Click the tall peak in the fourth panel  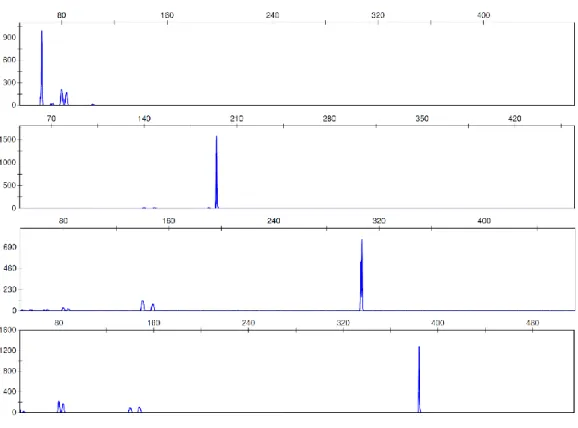coord(419,379)
